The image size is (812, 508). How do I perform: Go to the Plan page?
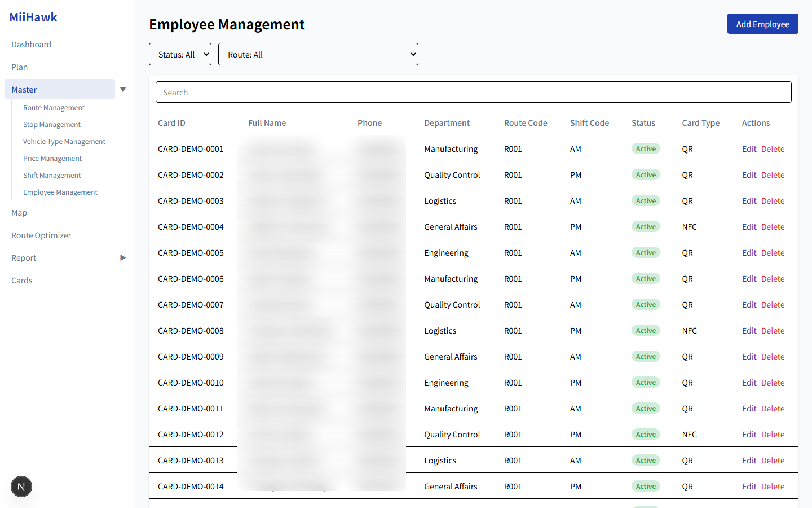point(20,67)
